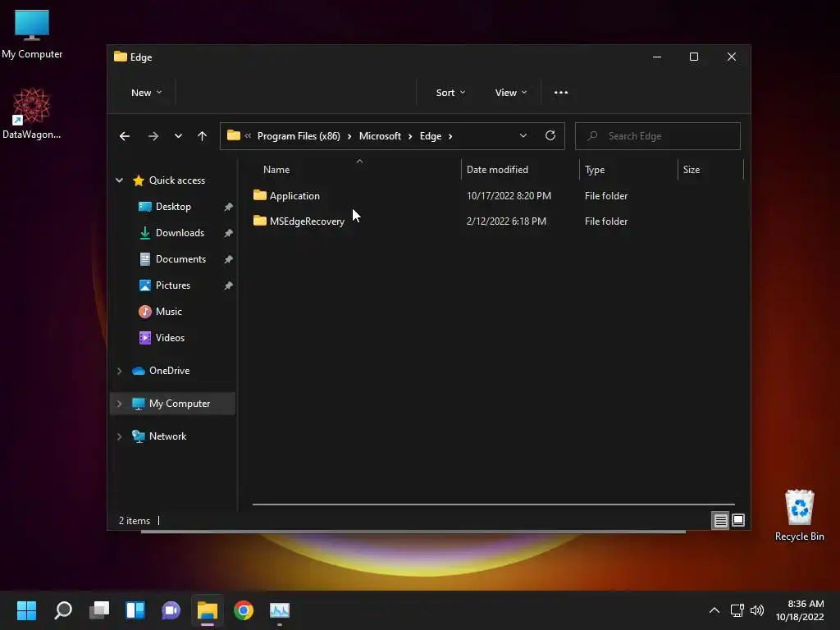Click the horizontal scrollbar in file list
Viewport: 840px width, 630px height.
pyautogui.click(x=493, y=504)
